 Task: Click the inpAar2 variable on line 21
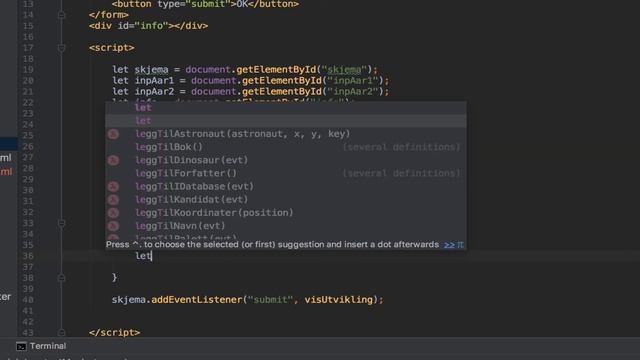(154, 92)
